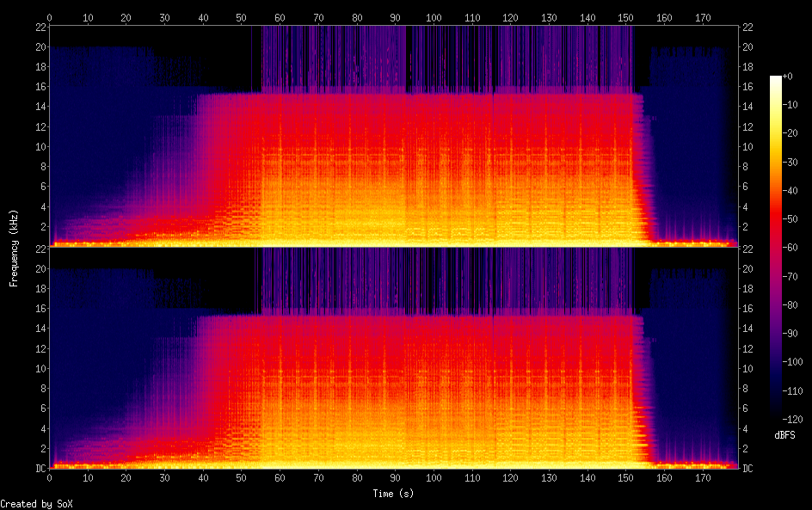Screen dimensions: 812x510
Task: Click the 20 kHz tick on upper-right frequency axis
Action: [x=748, y=47]
